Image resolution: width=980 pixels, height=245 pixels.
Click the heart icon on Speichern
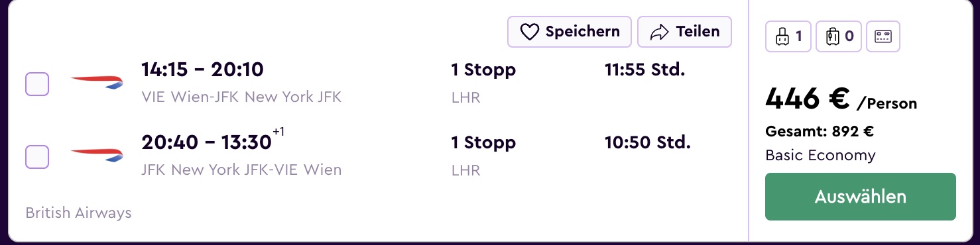click(x=529, y=32)
